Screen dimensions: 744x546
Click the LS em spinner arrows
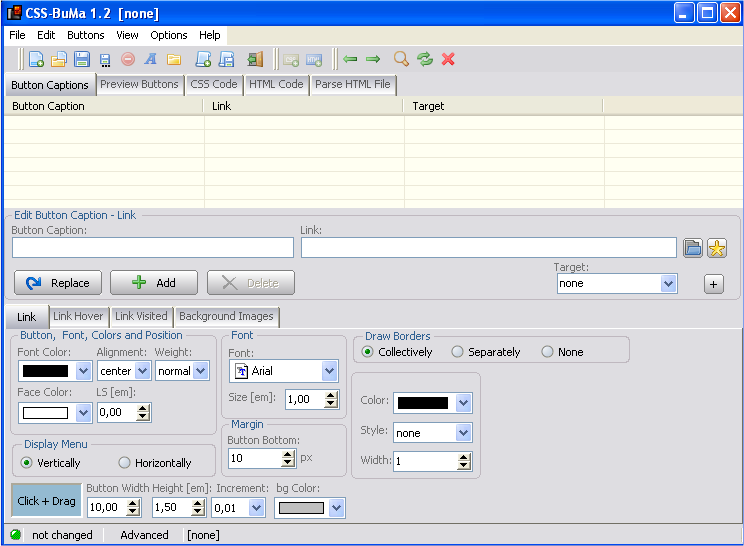point(142,413)
